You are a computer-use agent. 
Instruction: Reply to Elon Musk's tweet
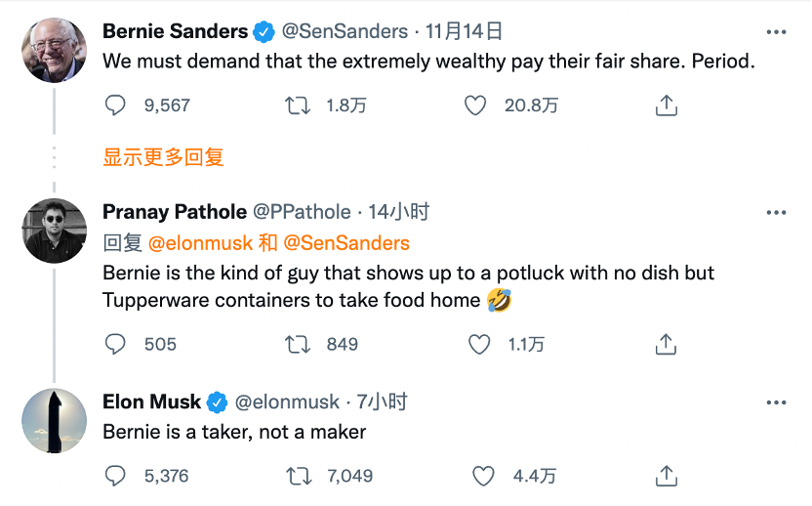point(115,476)
